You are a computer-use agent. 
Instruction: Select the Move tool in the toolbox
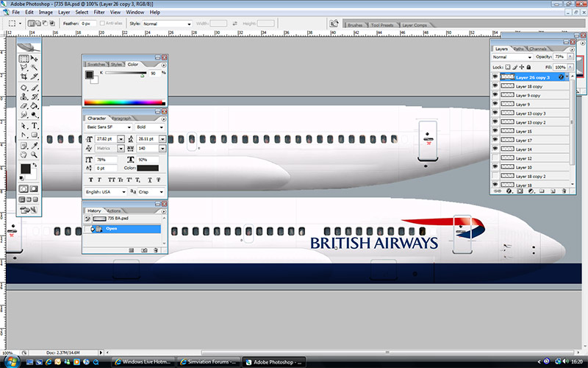(34, 58)
